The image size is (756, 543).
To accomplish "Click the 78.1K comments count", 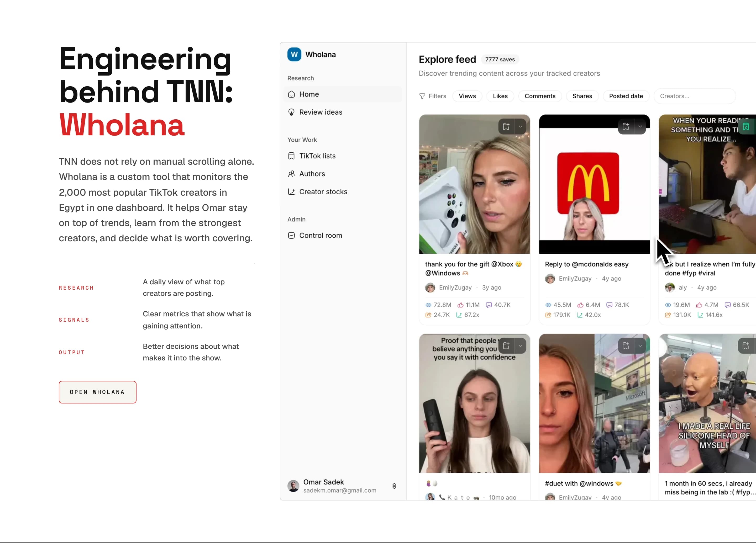I will [x=622, y=305].
